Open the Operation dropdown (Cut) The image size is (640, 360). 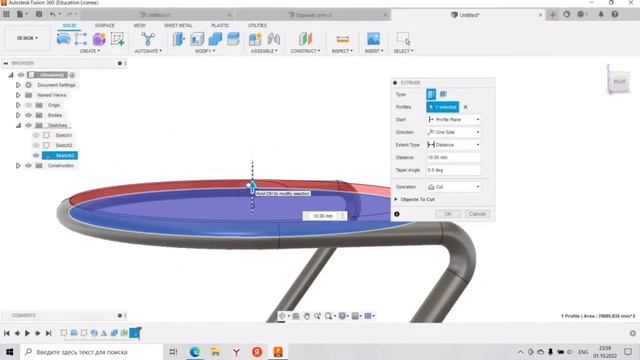point(453,187)
